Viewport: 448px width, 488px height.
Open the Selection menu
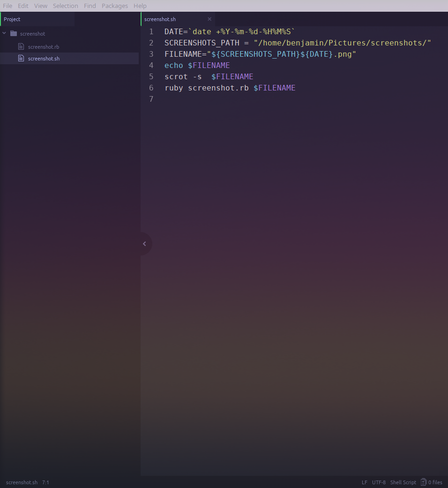[65, 6]
